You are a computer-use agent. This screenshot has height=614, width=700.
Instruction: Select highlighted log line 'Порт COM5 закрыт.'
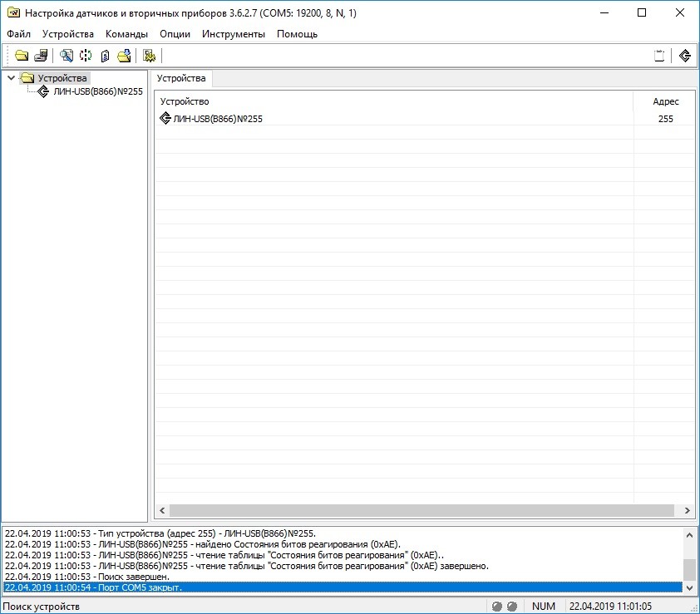click(x=343, y=587)
